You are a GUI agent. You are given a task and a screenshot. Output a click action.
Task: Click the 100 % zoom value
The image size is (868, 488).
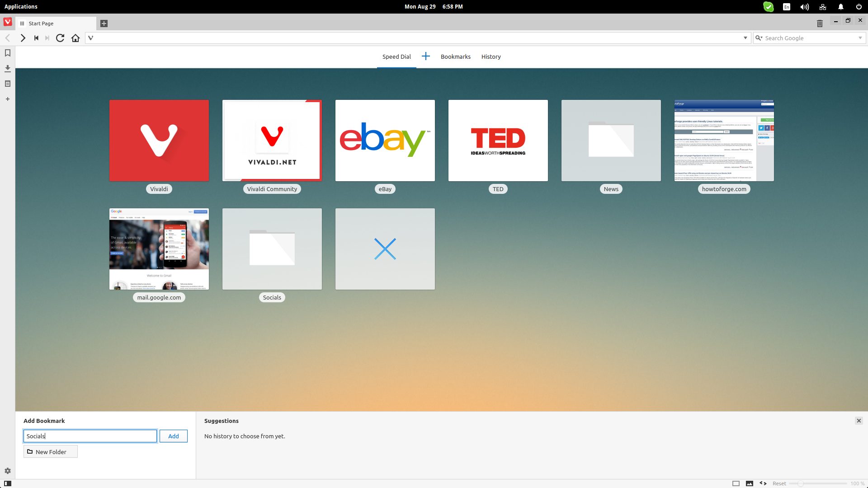click(858, 483)
